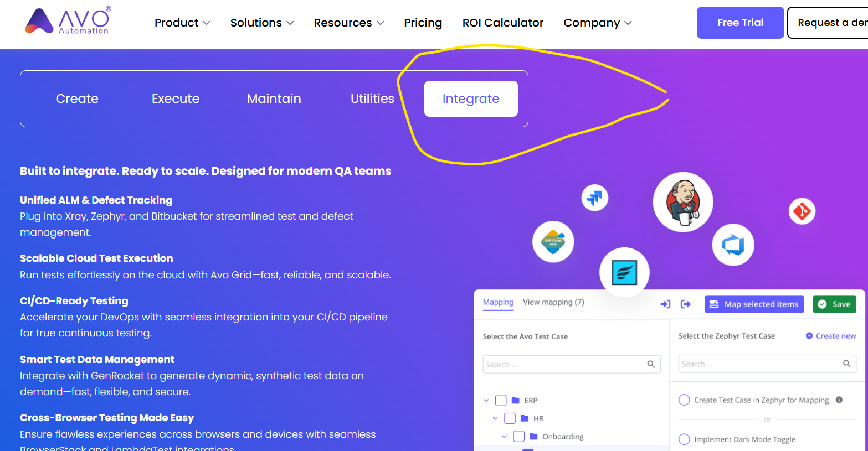Click the import arrow icon beside Map selected items
The image size is (868, 451).
665,304
